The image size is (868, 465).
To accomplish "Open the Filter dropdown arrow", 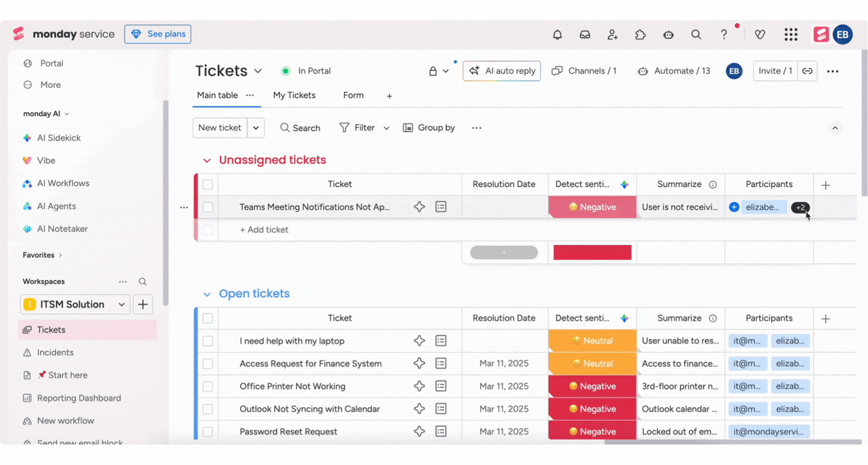I will click(386, 128).
